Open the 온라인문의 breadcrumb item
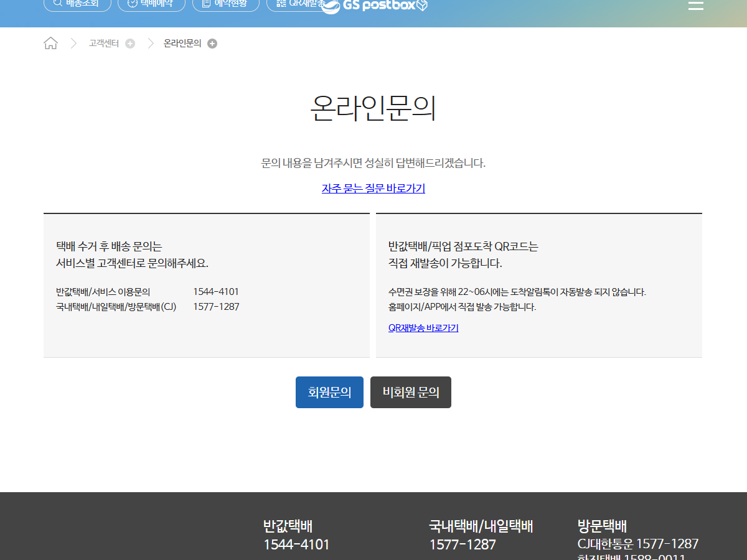747x560 pixels. (182, 44)
